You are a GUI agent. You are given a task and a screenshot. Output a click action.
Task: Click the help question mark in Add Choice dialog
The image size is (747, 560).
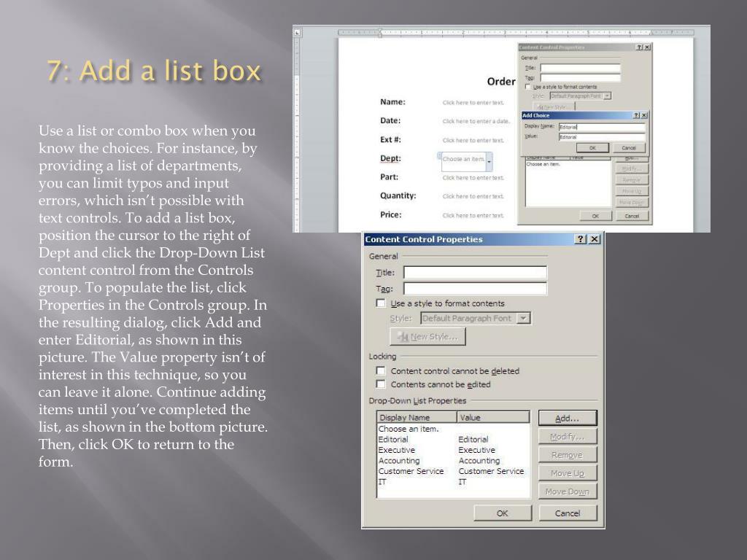coord(636,115)
